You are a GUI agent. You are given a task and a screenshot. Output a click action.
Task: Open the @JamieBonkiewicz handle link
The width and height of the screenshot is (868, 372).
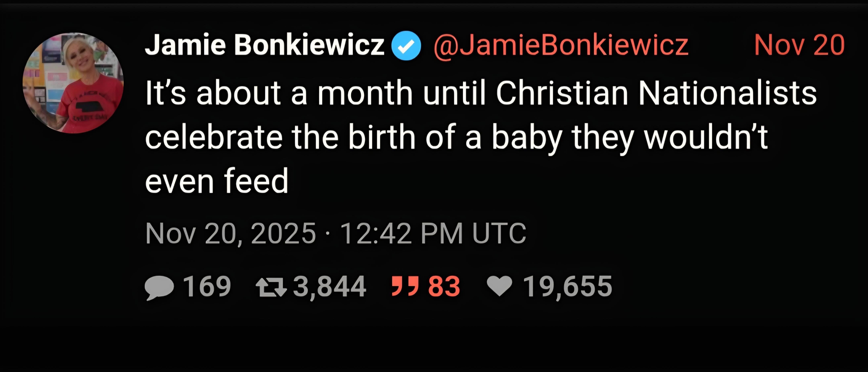pos(561,45)
